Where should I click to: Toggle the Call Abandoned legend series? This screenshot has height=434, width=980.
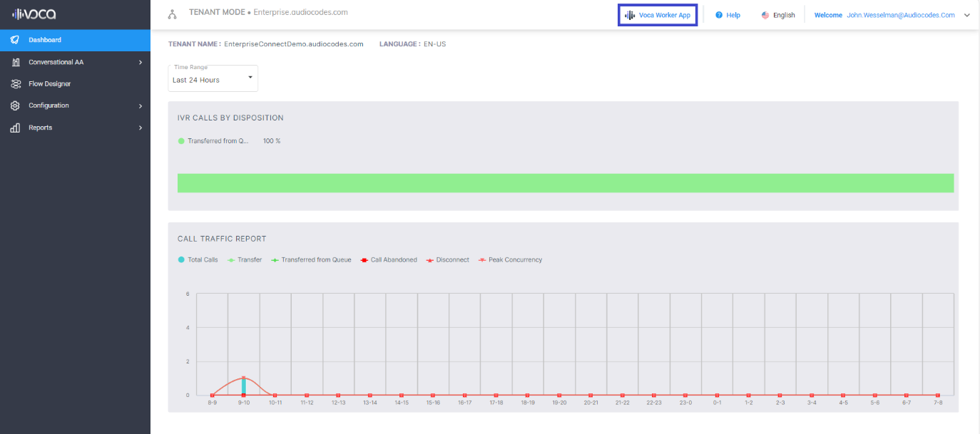pos(389,260)
